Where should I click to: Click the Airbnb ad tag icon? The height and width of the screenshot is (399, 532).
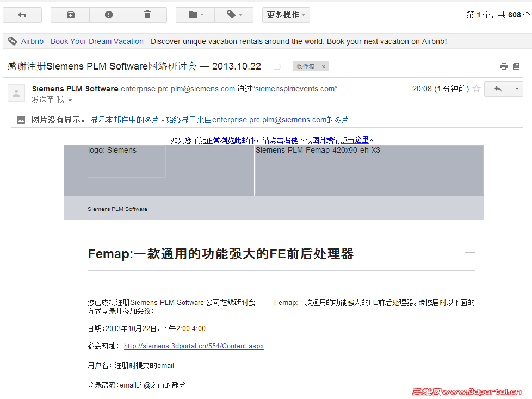click(x=13, y=41)
